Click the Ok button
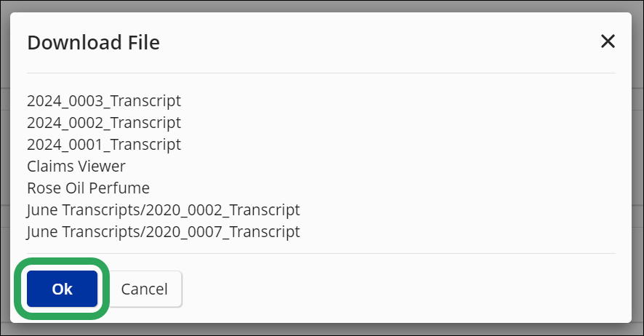This screenshot has height=336, width=644. pos(63,289)
